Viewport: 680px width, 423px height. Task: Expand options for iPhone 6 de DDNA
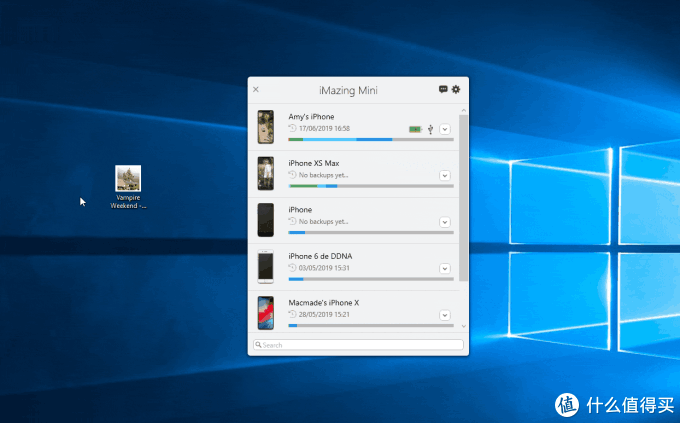click(445, 268)
